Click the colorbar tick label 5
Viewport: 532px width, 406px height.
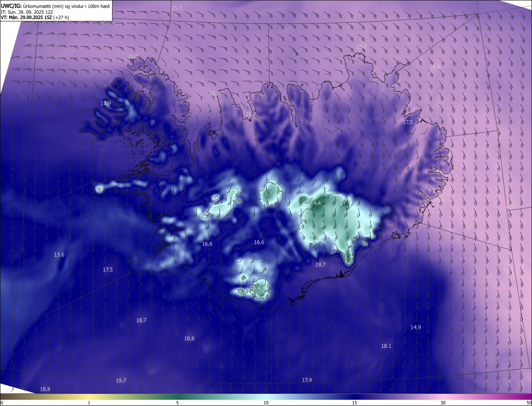tap(177, 403)
